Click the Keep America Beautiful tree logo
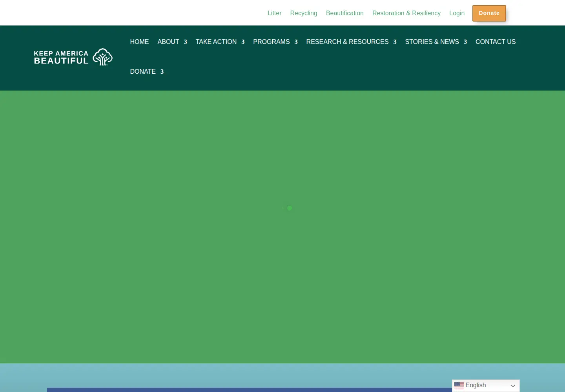 pos(103,57)
